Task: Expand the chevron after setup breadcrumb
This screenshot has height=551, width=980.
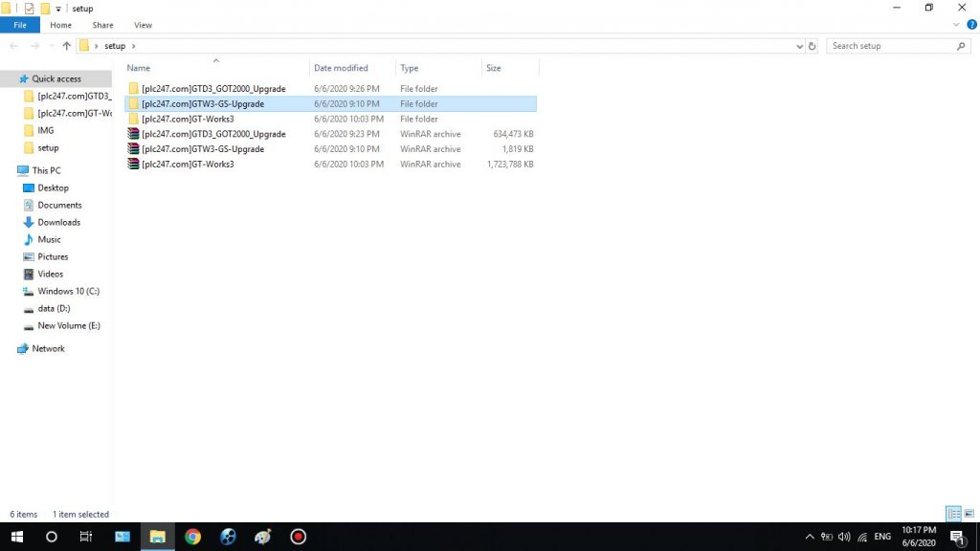Action: tap(133, 46)
